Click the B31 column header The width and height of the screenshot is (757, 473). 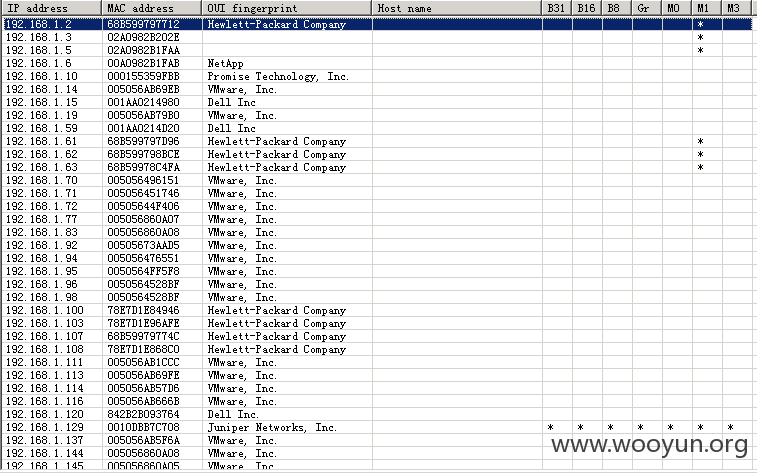(x=557, y=8)
